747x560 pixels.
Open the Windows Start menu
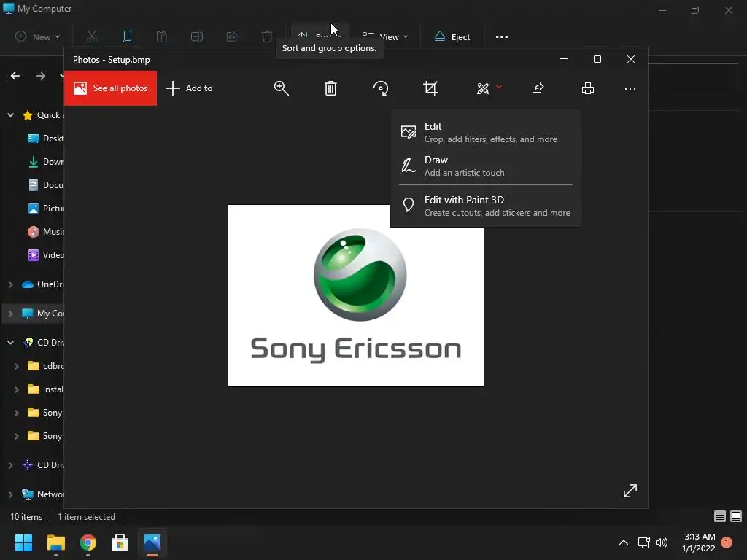[23, 542]
